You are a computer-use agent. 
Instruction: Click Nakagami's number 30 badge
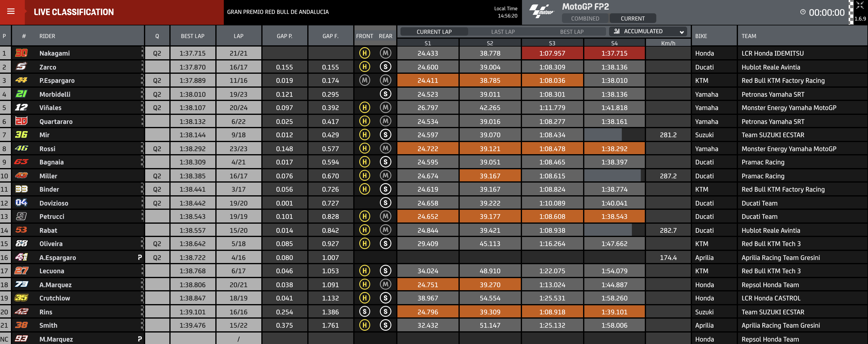(x=21, y=53)
